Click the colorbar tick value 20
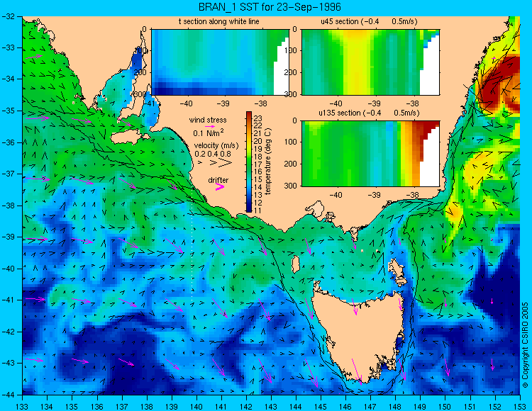 pyautogui.click(x=258, y=141)
